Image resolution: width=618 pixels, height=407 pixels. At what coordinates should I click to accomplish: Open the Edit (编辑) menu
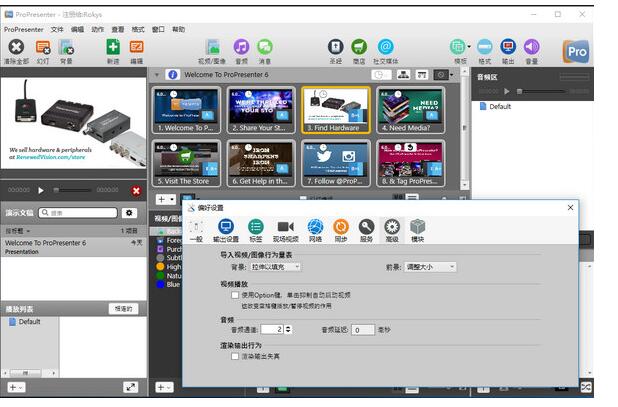click(77, 30)
